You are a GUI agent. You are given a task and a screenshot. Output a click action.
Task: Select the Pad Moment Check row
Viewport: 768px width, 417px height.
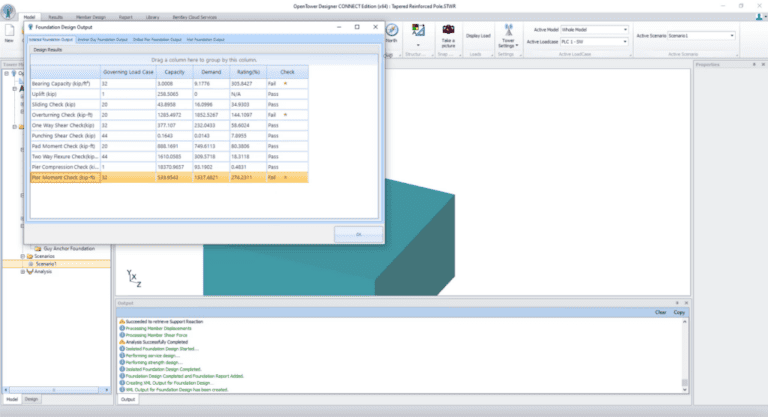169,146
